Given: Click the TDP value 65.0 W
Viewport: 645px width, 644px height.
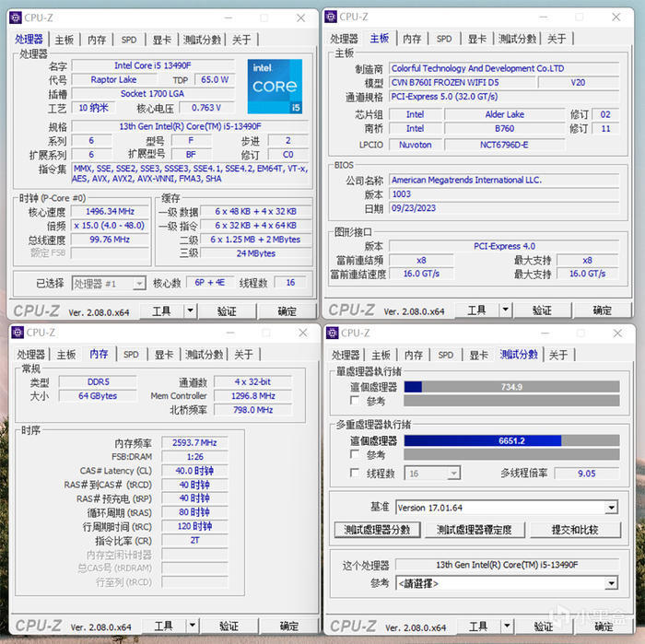Looking at the screenshot, I should click(215, 80).
